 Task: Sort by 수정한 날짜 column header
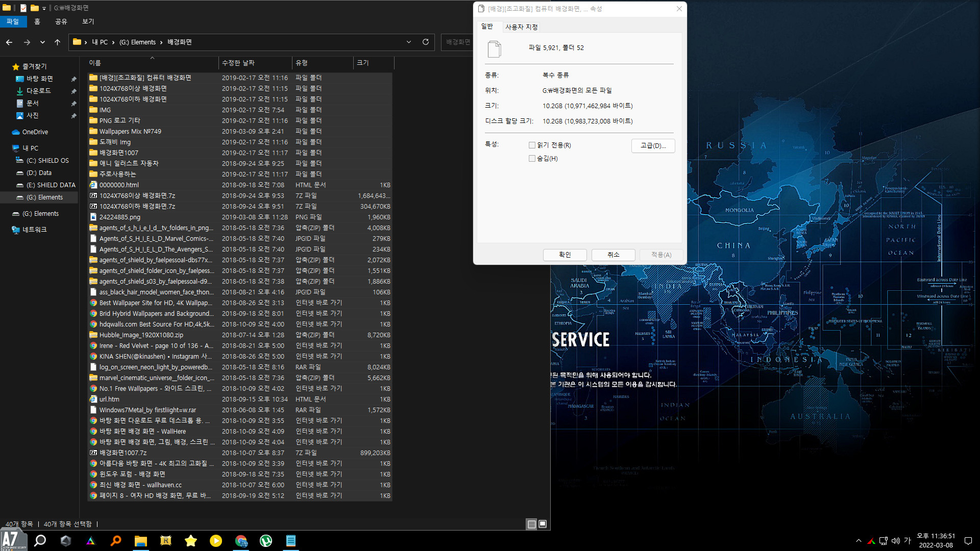tap(255, 63)
